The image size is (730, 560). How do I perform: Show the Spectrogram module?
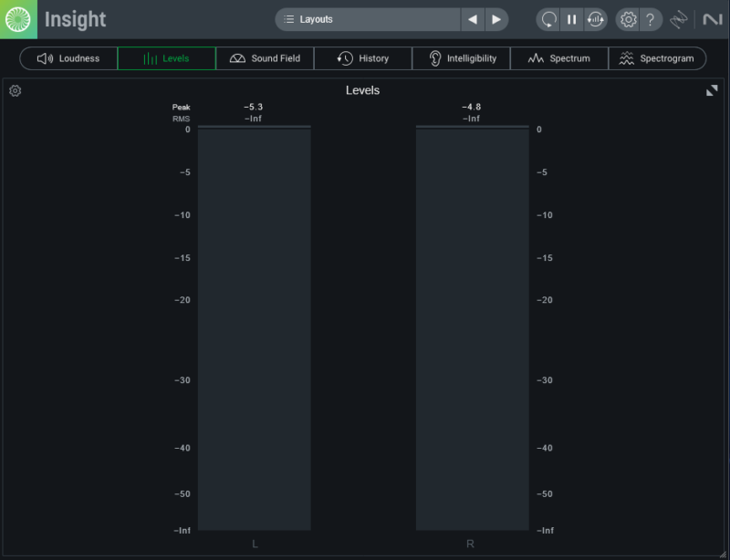(x=657, y=58)
